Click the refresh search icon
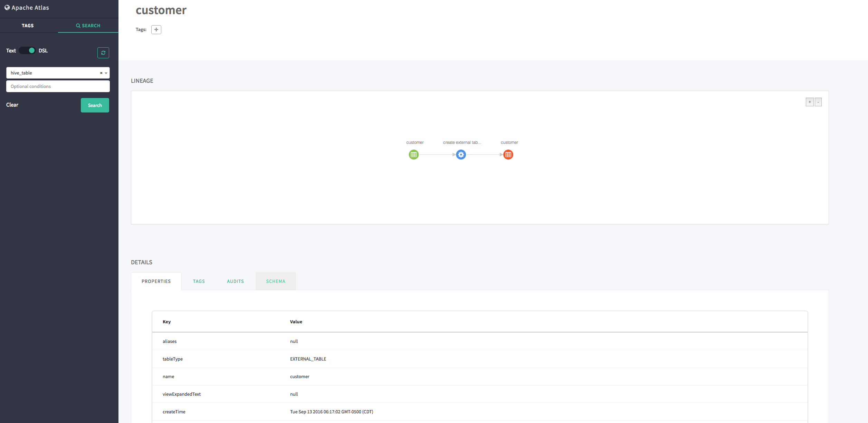This screenshot has height=423, width=868. pos(103,53)
